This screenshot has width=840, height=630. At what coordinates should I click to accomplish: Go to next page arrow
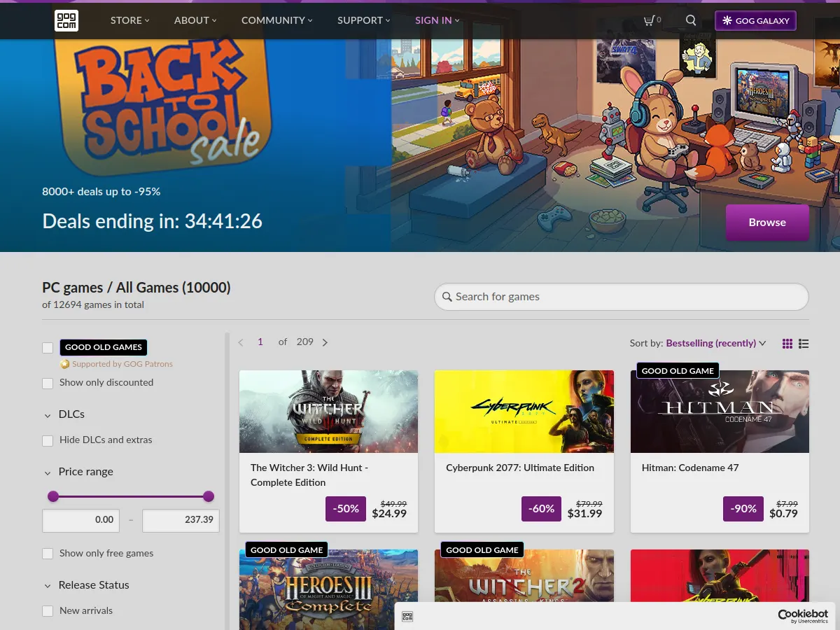pos(325,342)
